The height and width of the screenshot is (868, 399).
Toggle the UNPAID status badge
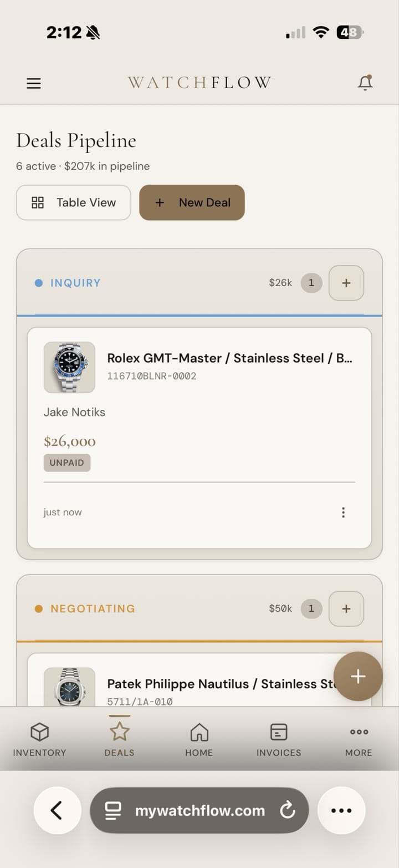pyautogui.click(x=66, y=463)
